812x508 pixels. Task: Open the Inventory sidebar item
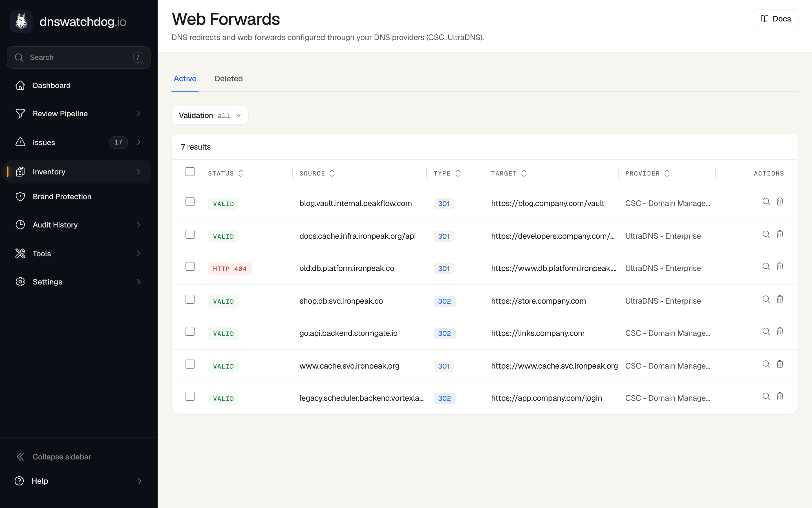(x=78, y=172)
